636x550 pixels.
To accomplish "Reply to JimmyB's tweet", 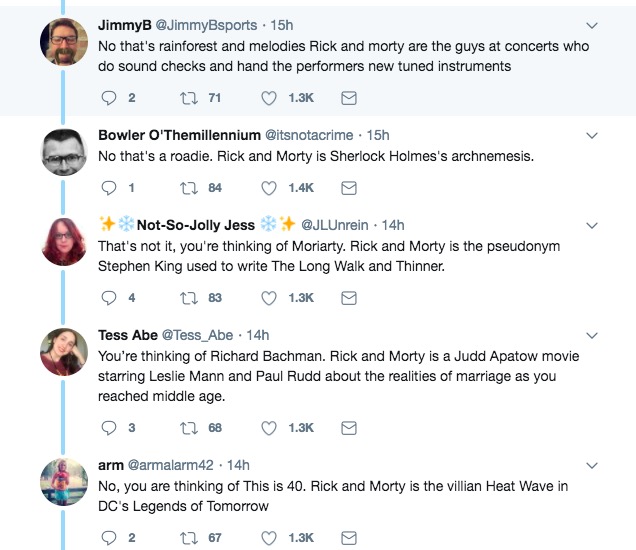I will click(x=111, y=98).
